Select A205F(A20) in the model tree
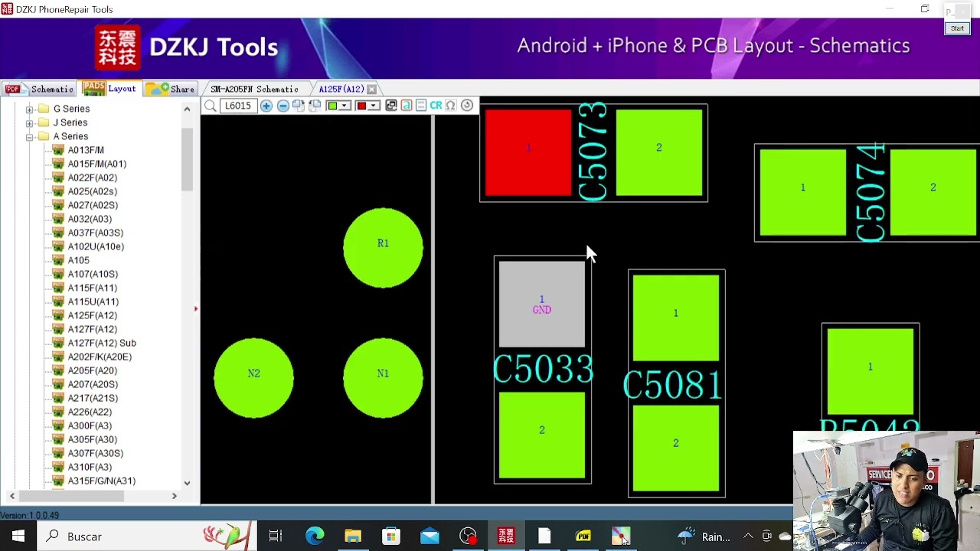 pyautogui.click(x=93, y=370)
